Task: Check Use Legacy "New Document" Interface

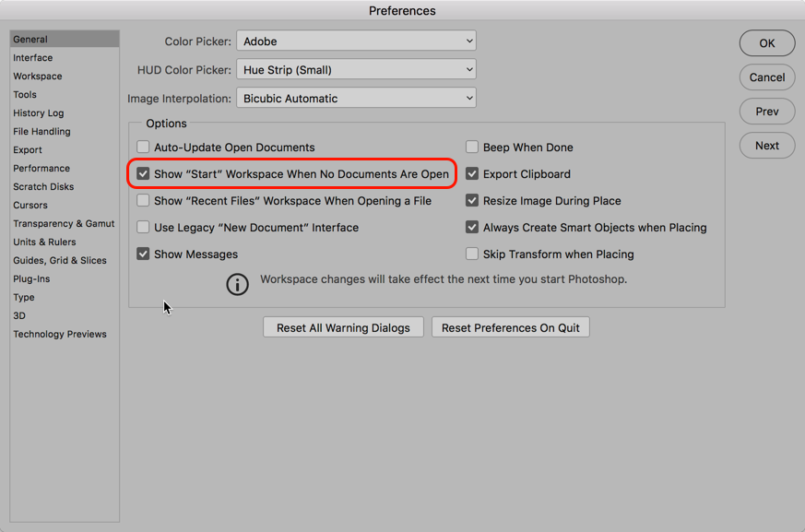Action: [143, 228]
